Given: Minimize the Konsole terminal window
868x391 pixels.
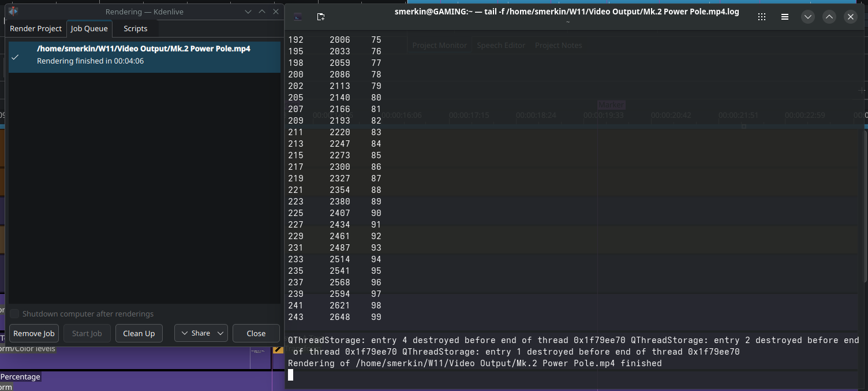Looking at the screenshot, I should (808, 17).
